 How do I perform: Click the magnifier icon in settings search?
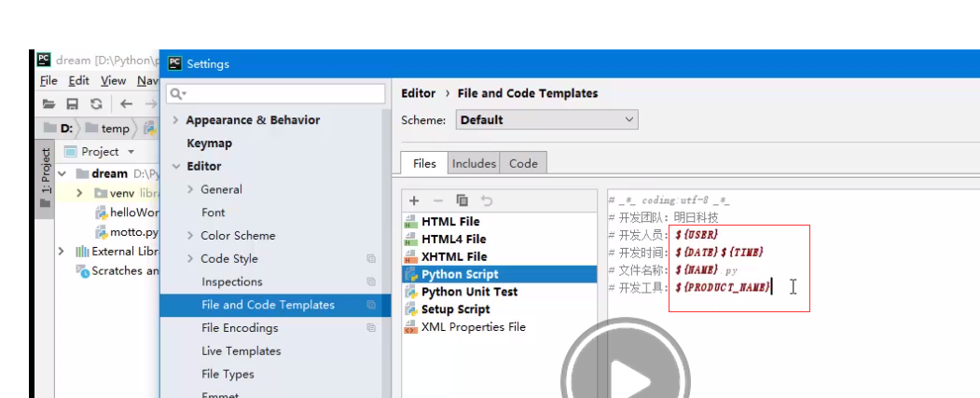click(x=177, y=94)
